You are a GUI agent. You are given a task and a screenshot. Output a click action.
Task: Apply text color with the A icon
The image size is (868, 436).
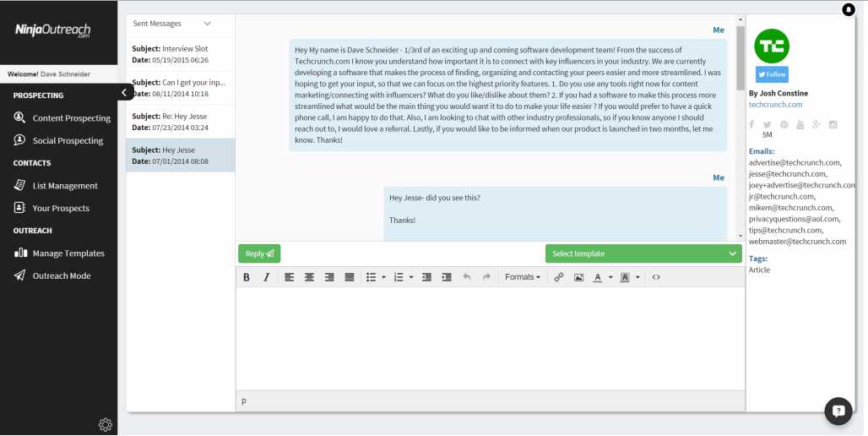point(597,277)
